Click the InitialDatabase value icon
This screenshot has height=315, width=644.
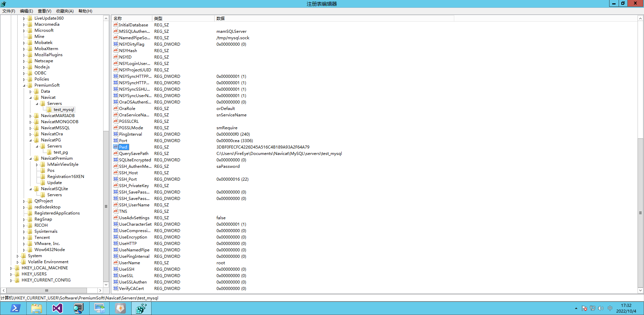pos(116,25)
